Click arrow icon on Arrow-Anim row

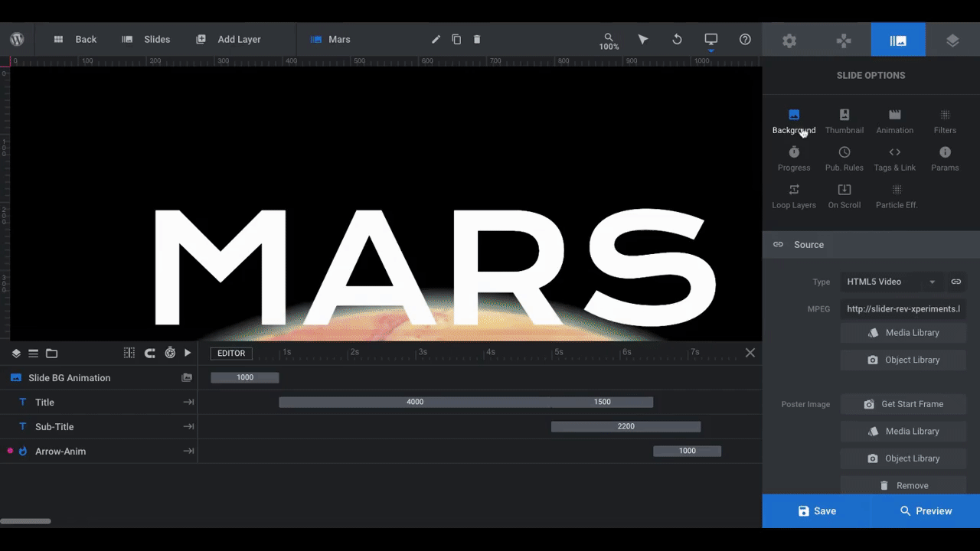click(188, 452)
